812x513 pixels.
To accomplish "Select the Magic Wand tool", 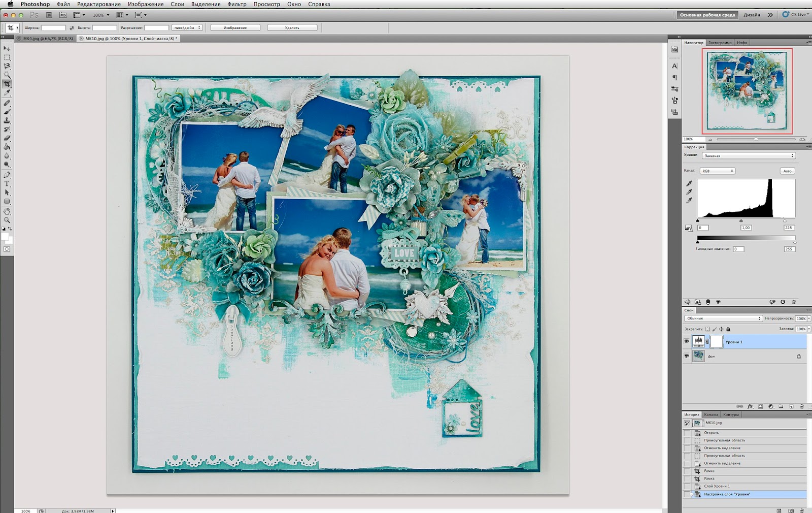I will [7, 75].
